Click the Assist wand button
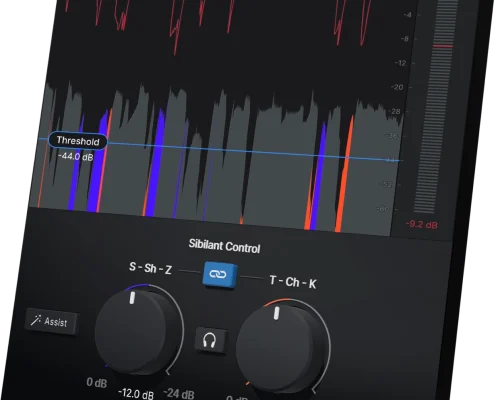500x400 pixels. click(51, 322)
